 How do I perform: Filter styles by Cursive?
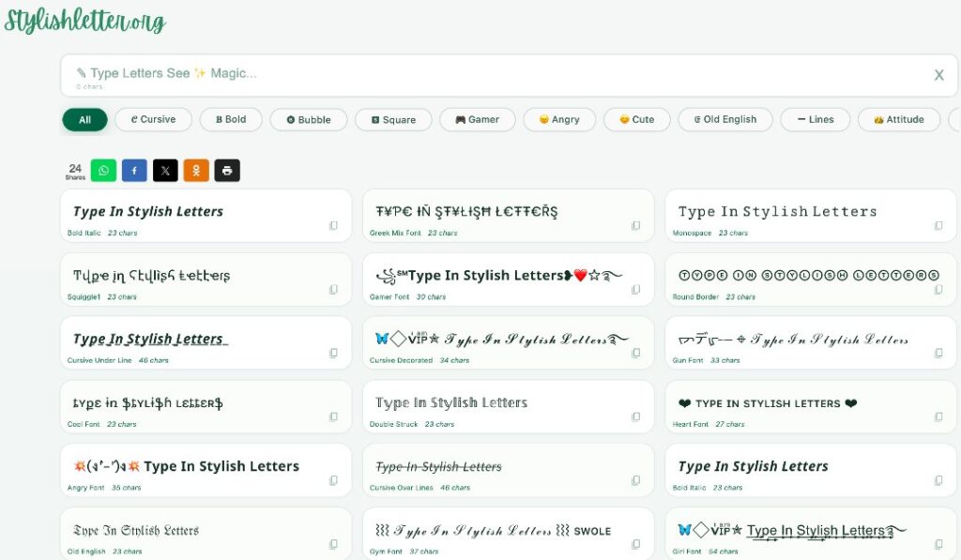tap(153, 119)
